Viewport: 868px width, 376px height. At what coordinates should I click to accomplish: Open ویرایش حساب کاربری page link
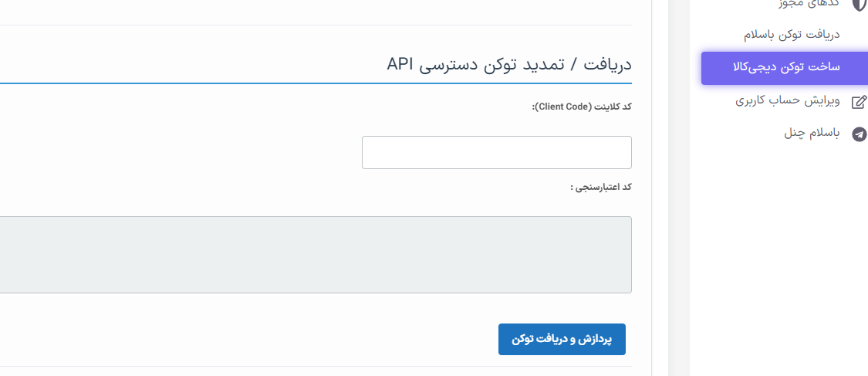point(787,101)
